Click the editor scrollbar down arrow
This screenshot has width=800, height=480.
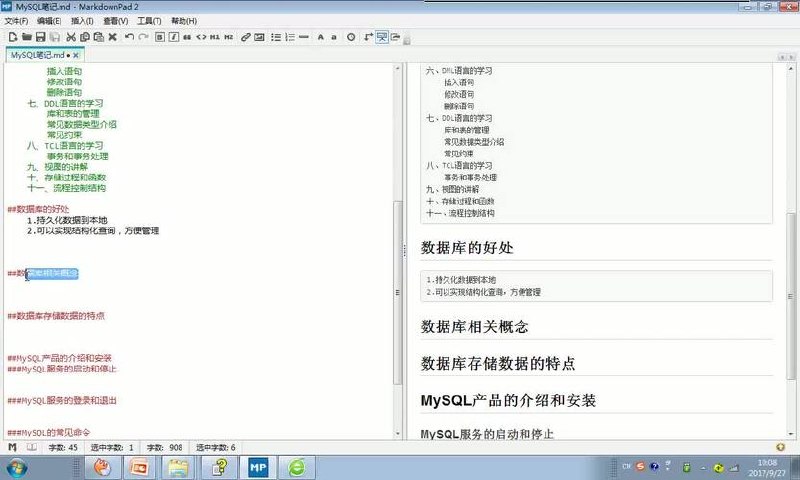tap(397, 434)
